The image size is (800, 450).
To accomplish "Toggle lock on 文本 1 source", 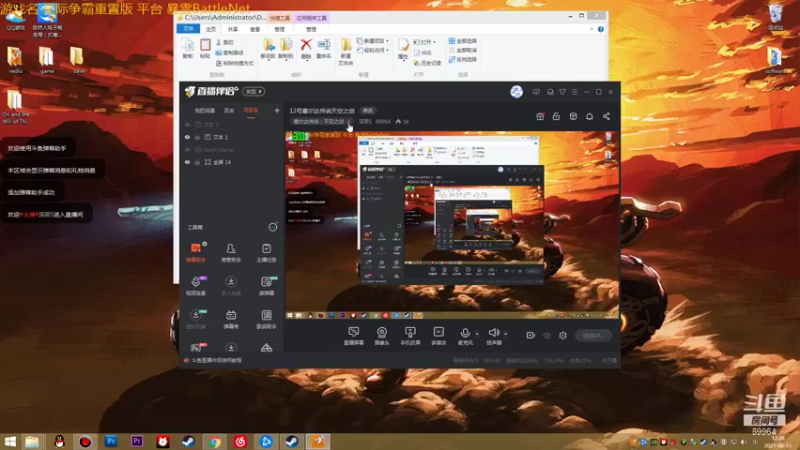I will click(x=197, y=137).
